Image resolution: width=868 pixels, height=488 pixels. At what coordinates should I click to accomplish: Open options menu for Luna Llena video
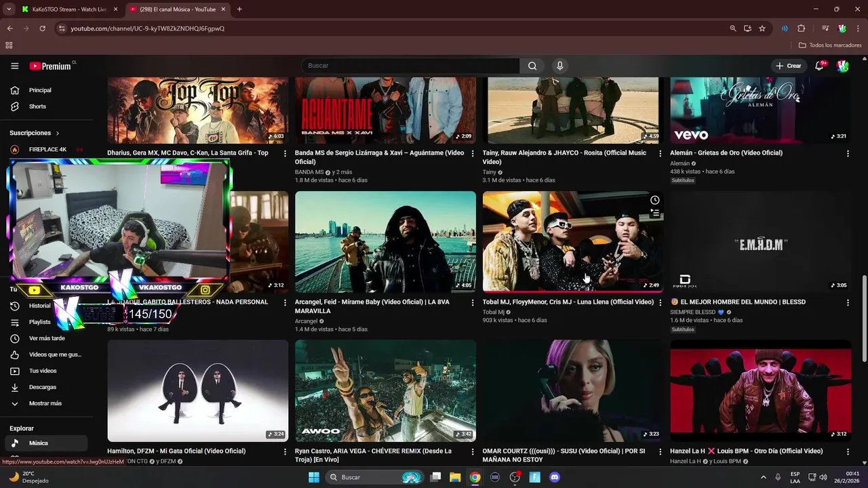coord(660,303)
